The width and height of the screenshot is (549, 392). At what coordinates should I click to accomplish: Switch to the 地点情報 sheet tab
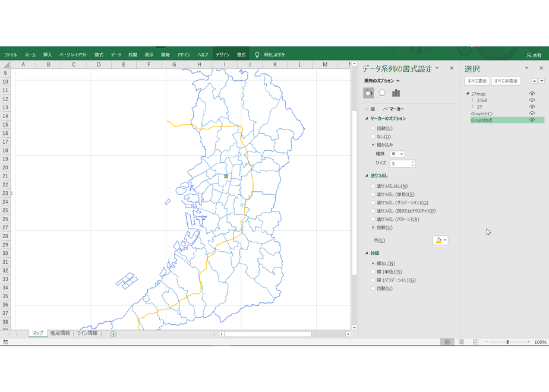point(60,333)
